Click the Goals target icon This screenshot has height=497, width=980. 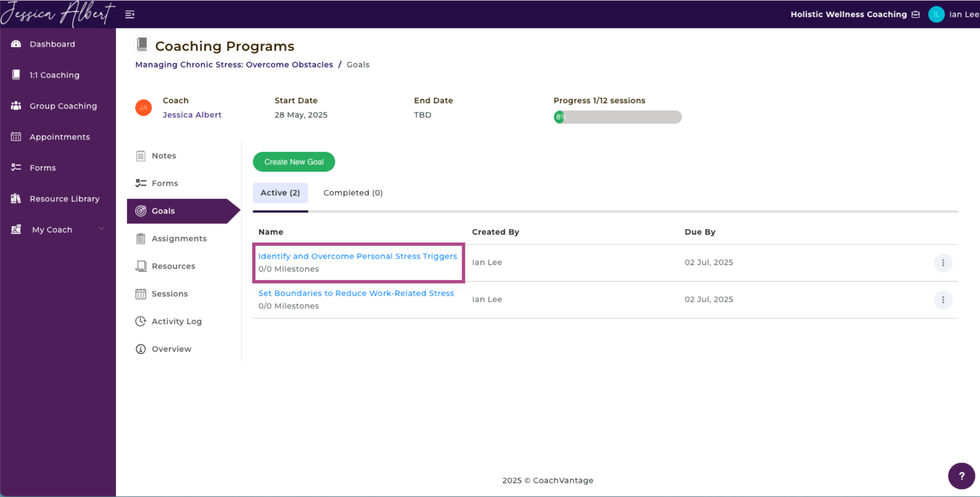141,211
